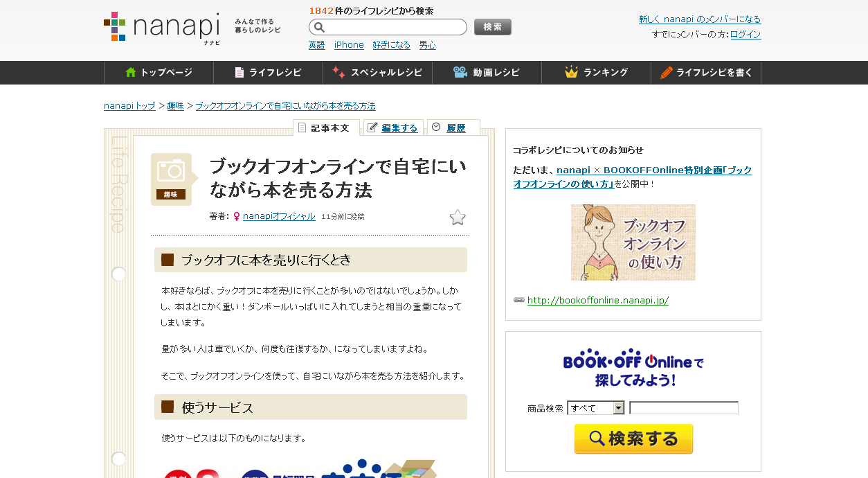868x478 pixels.
Task: Click the 11分前に投稿 timestamp
Action: [x=343, y=217]
